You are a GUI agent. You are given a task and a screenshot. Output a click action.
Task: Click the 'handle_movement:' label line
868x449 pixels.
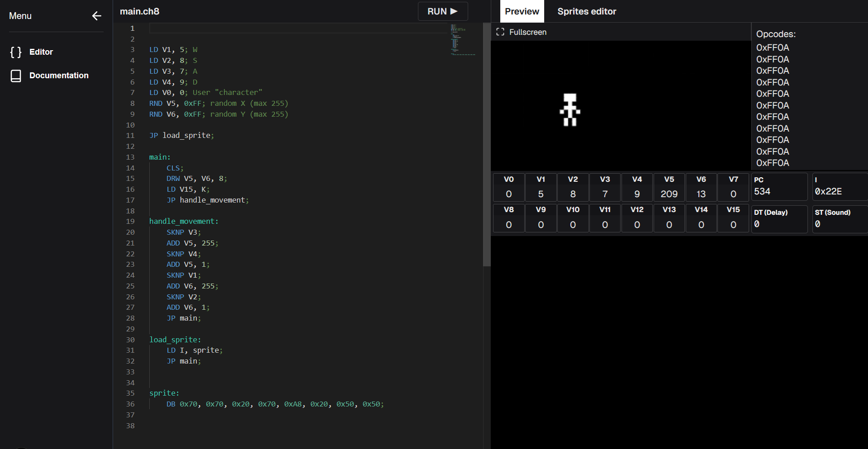pyautogui.click(x=184, y=222)
